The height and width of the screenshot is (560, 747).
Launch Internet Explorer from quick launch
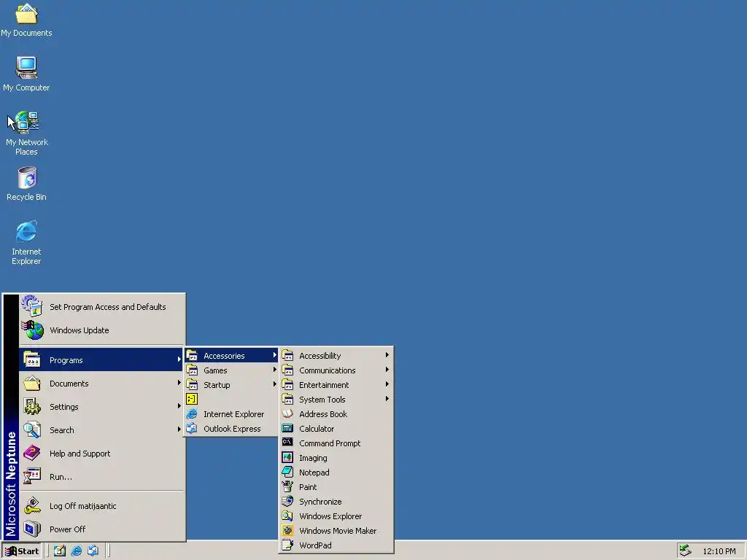point(76,551)
